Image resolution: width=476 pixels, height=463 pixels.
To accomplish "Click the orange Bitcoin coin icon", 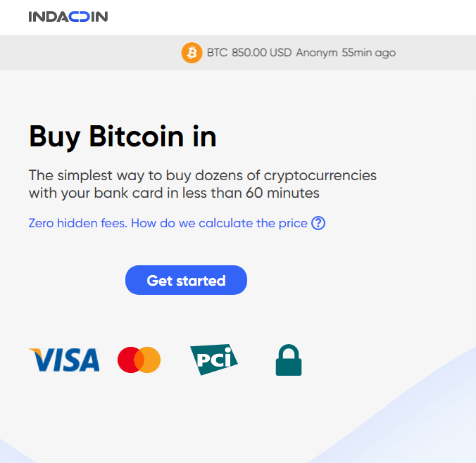I will tap(192, 53).
